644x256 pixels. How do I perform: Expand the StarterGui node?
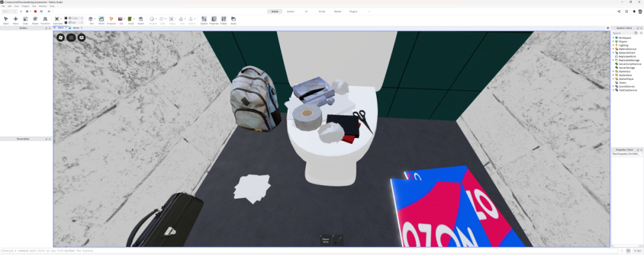click(x=613, y=71)
